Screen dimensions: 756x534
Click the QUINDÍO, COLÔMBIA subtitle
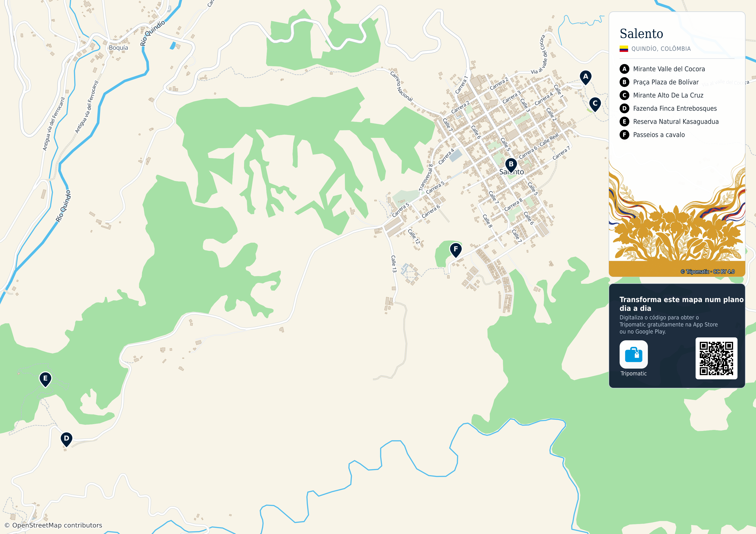[x=661, y=49]
